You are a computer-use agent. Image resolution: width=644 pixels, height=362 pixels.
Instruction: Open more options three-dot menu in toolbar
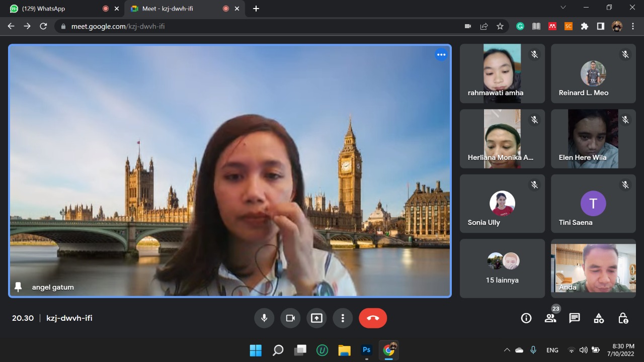(x=343, y=318)
